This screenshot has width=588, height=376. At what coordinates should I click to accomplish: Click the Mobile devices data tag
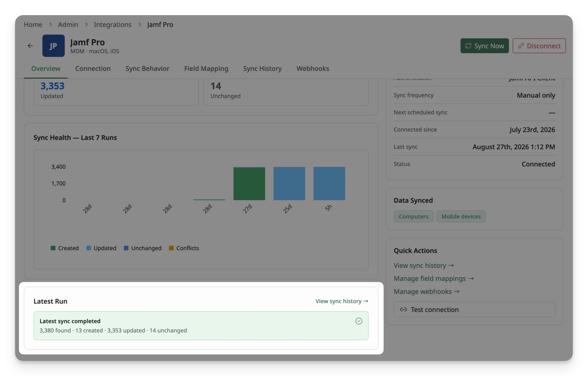coord(461,216)
